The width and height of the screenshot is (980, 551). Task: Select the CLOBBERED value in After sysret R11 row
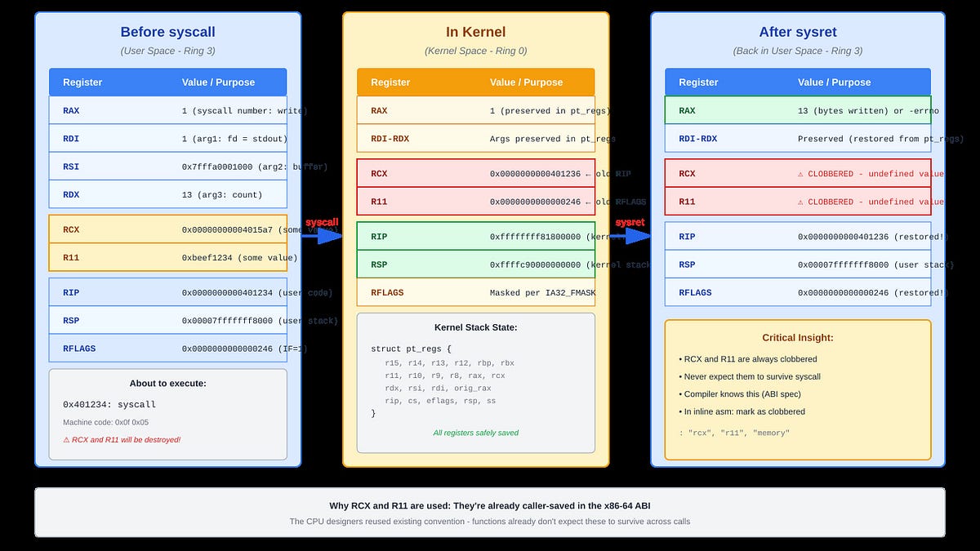(871, 202)
